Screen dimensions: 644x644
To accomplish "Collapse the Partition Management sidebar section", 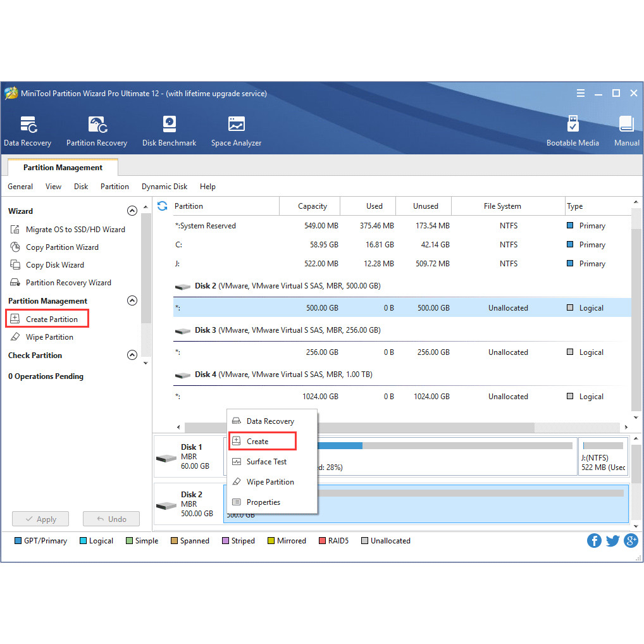I will 132,301.
